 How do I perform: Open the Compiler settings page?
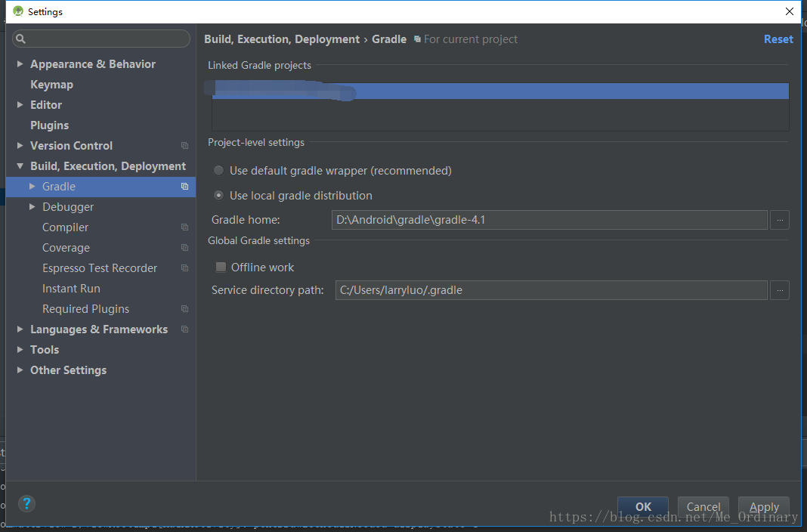point(66,227)
